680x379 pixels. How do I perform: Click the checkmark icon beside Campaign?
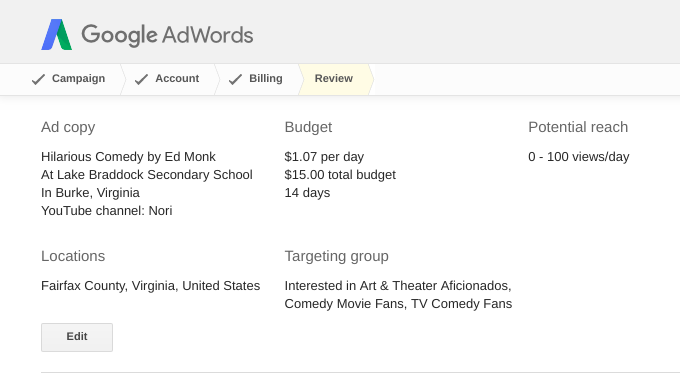[38, 79]
